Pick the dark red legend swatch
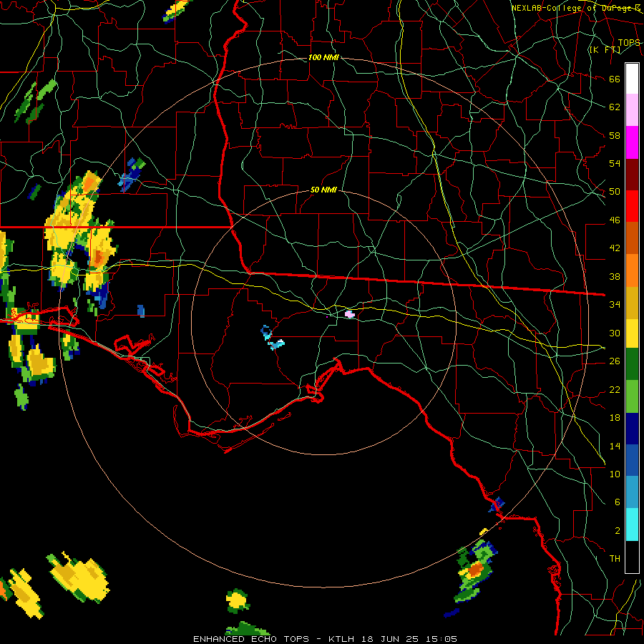This screenshot has height=644, width=644. tap(632, 174)
